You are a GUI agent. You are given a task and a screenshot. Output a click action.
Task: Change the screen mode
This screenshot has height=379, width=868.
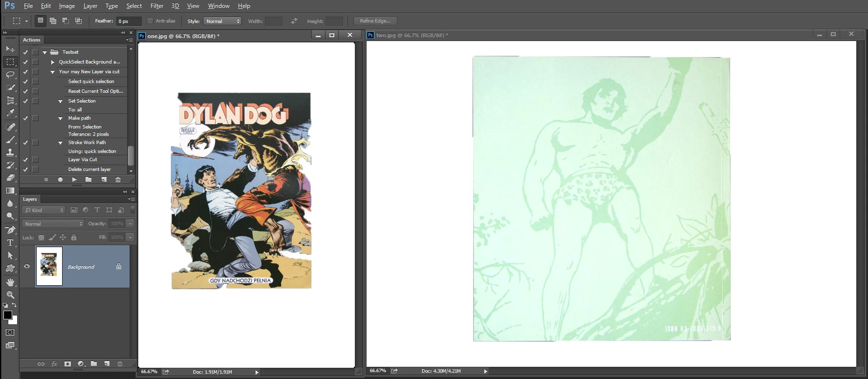(10, 345)
